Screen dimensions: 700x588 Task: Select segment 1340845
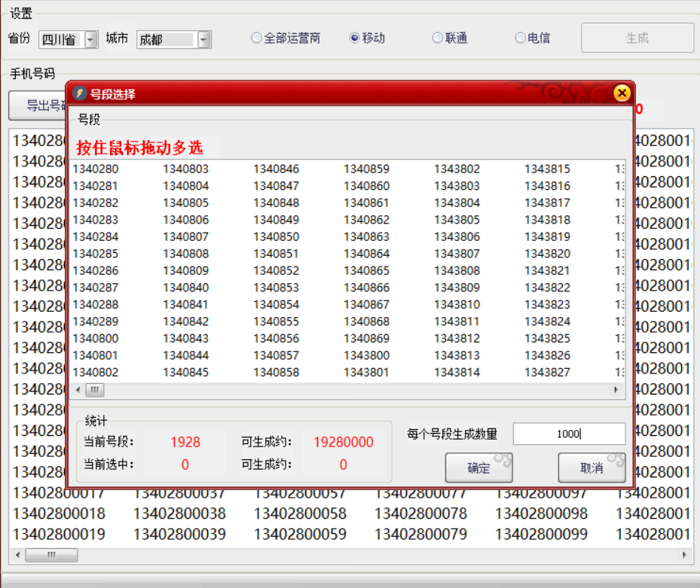coord(185,373)
